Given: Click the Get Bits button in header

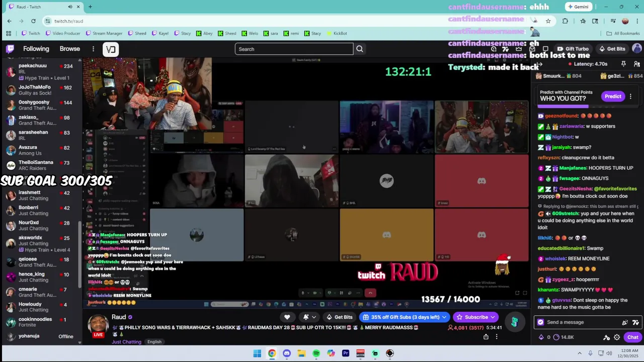Looking at the screenshot, I should [612, 49].
